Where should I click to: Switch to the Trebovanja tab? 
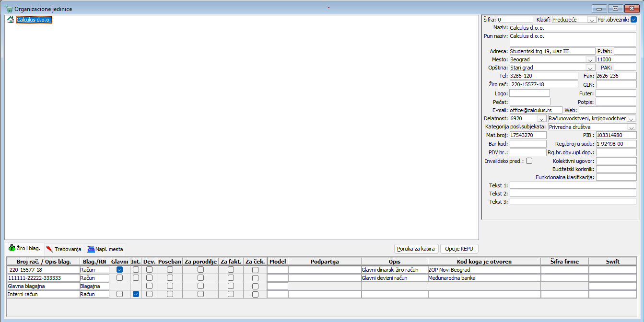(x=64, y=249)
